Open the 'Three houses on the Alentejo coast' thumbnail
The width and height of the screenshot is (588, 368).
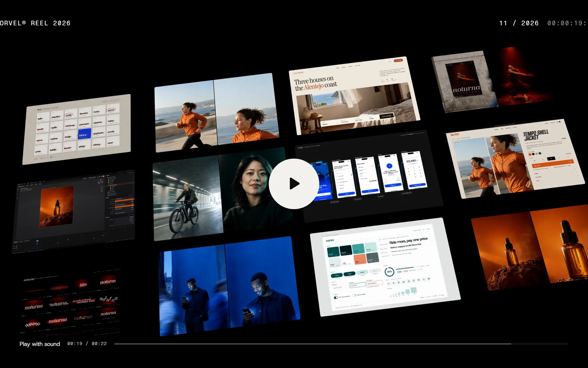pyautogui.click(x=354, y=96)
